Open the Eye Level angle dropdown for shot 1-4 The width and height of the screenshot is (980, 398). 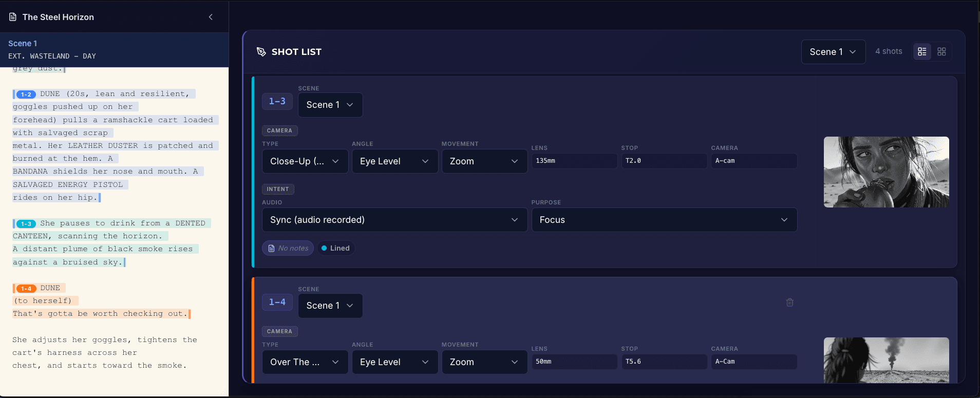coord(395,362)
